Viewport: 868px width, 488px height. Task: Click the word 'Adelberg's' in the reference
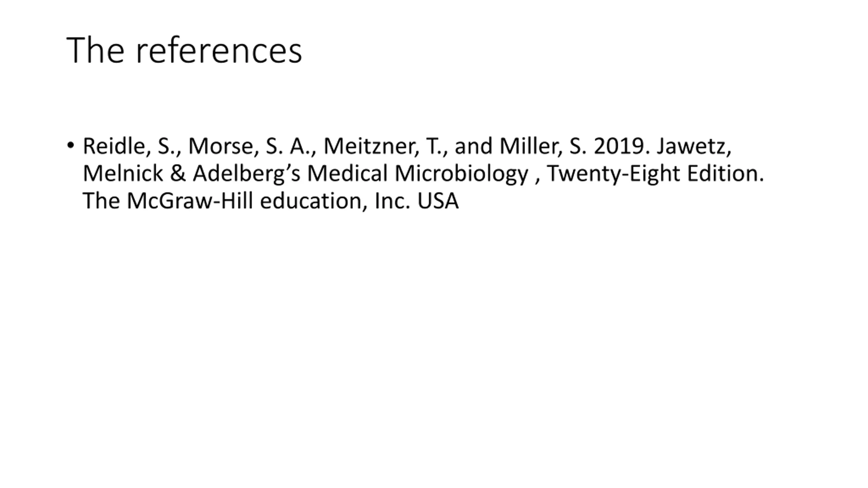pos(246,174)
